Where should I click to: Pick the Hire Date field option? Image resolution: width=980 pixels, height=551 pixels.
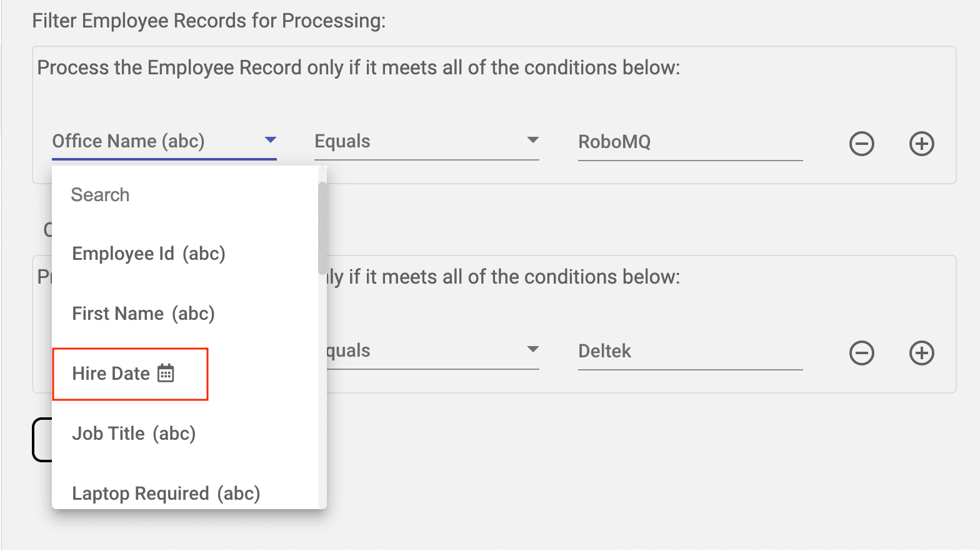coord(111,374)
